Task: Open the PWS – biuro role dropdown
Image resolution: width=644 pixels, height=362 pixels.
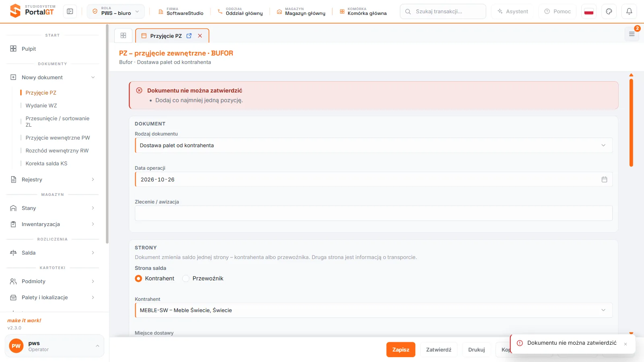Action: 116,11
